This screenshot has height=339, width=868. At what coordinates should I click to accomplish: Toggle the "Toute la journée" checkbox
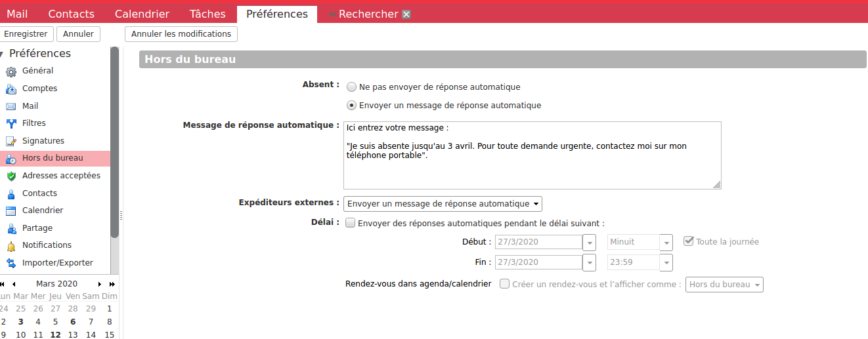click(x=688, y=241)
